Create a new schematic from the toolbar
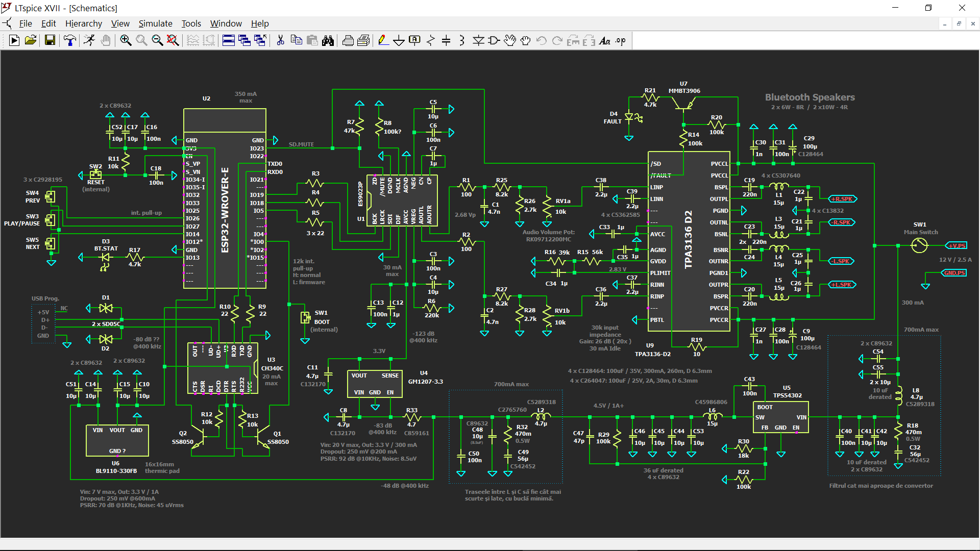Image resolution: width=980 pixels, height=551 pixels. 14,40
